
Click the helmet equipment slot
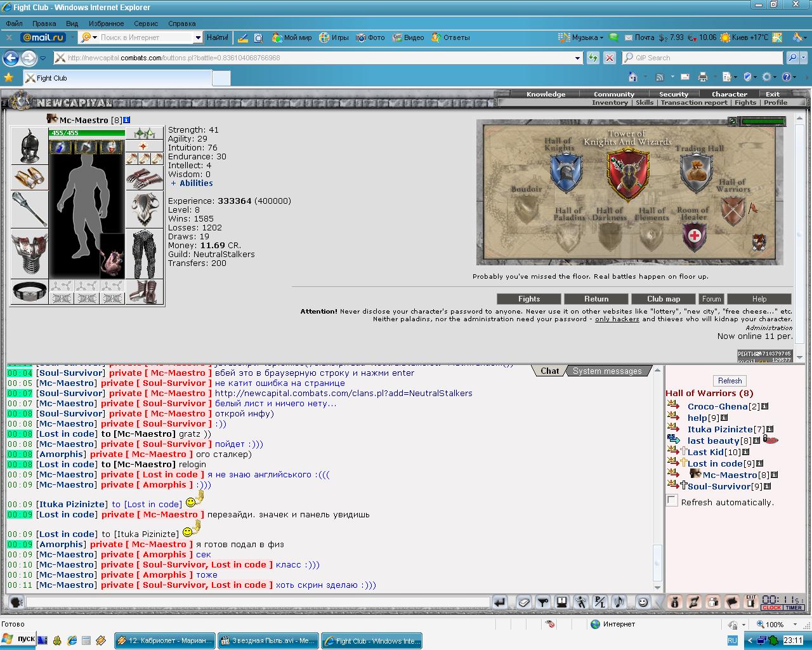[x=29, y=146]
